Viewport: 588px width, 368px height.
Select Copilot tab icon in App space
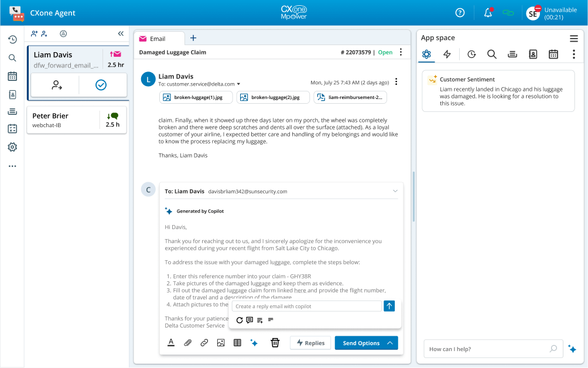[x=426, y=54]
